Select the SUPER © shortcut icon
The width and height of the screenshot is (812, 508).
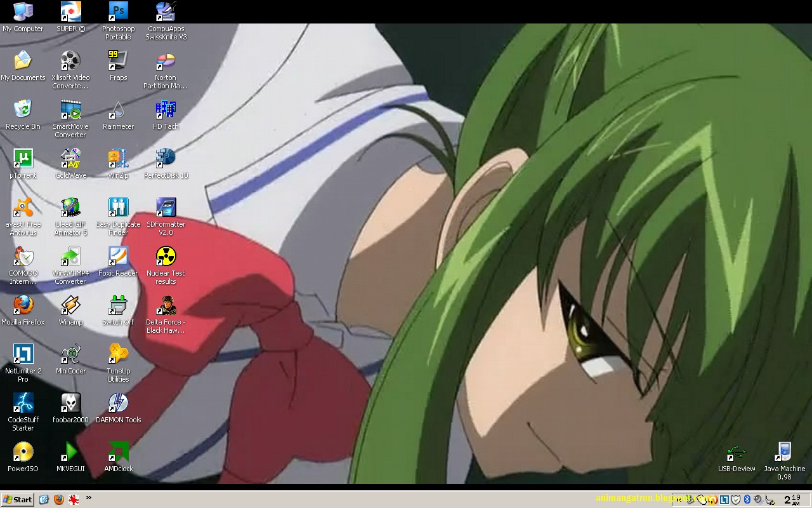[70, 17]
